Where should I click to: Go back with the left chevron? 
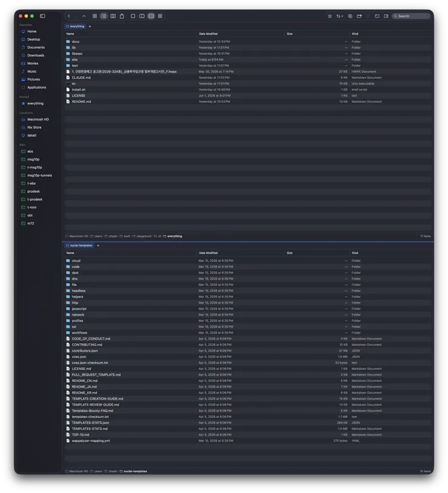pos(69,16)
